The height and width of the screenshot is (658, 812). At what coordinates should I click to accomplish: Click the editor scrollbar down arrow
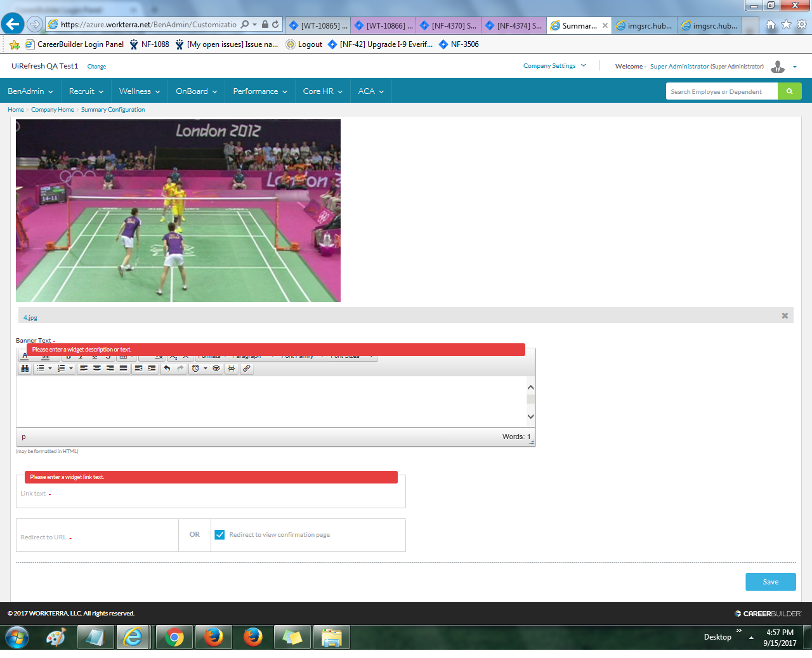[x=530, y=417]
